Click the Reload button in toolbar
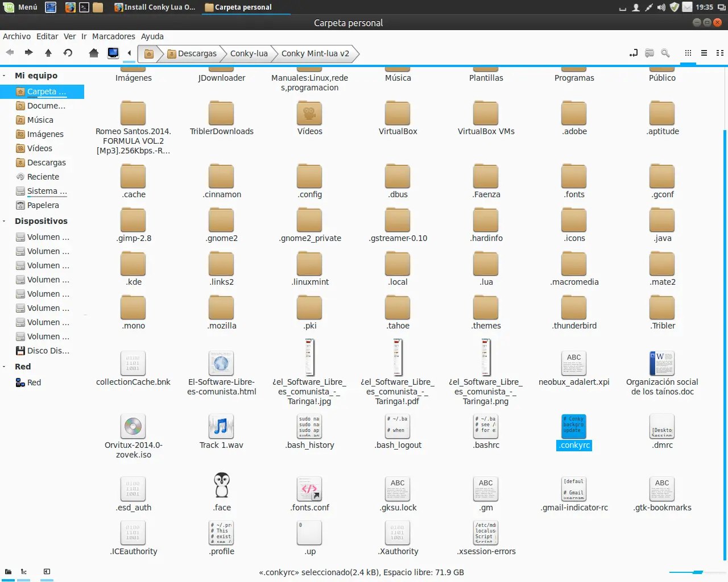 (x=68, y=53)
